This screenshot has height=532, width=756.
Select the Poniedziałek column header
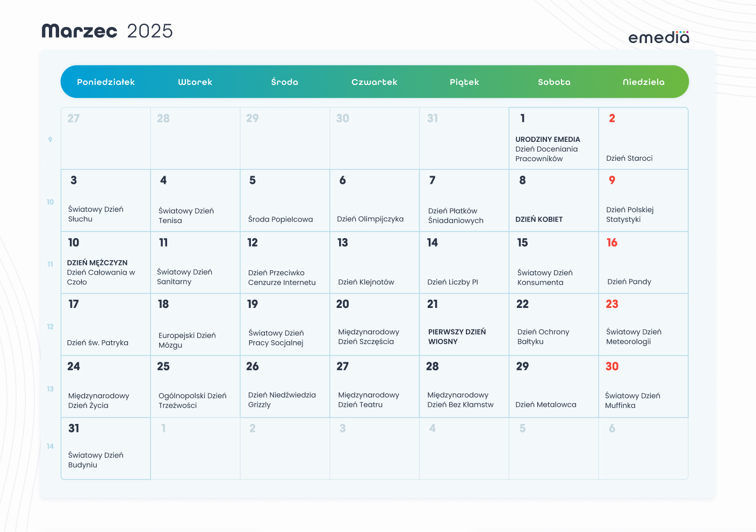[x=106, y=82]
